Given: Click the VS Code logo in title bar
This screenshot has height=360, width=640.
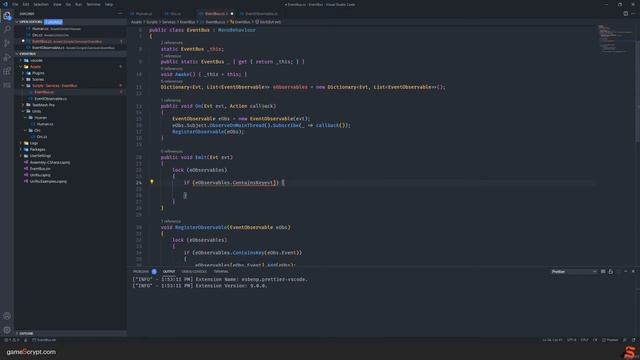Looking at the screenshot, I should (x=5, y=4).
